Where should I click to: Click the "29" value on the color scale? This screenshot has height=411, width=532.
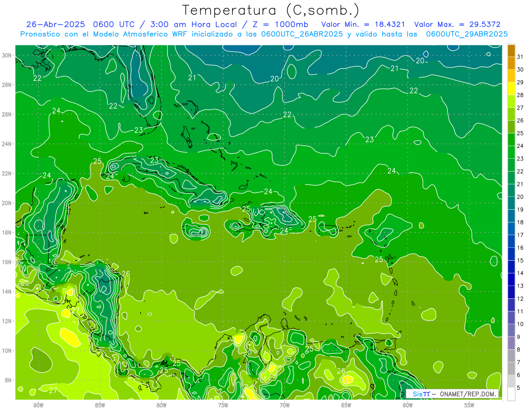point(520,82)
